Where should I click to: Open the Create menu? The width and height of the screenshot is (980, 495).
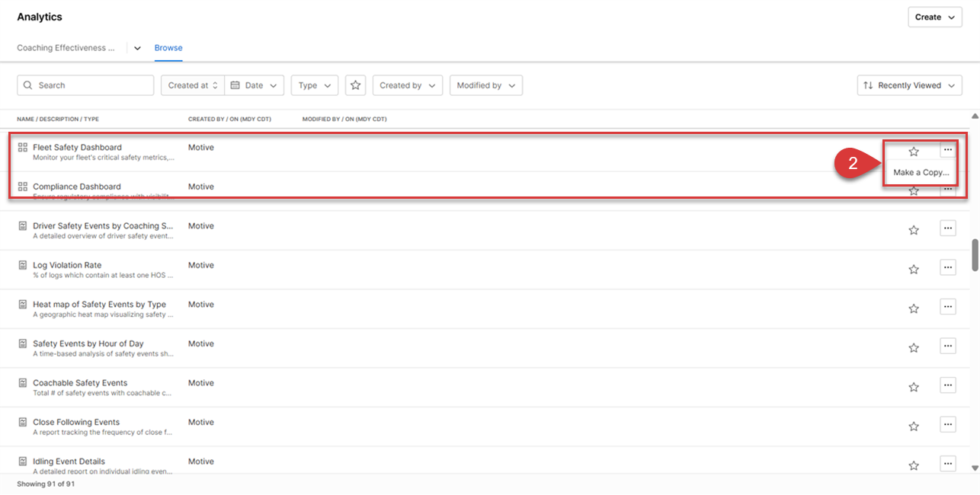pyautogui.click(x=934, y=17)
